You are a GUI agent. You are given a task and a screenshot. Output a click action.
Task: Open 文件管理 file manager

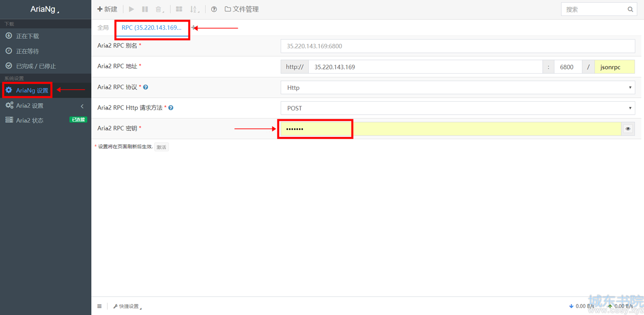241,9
